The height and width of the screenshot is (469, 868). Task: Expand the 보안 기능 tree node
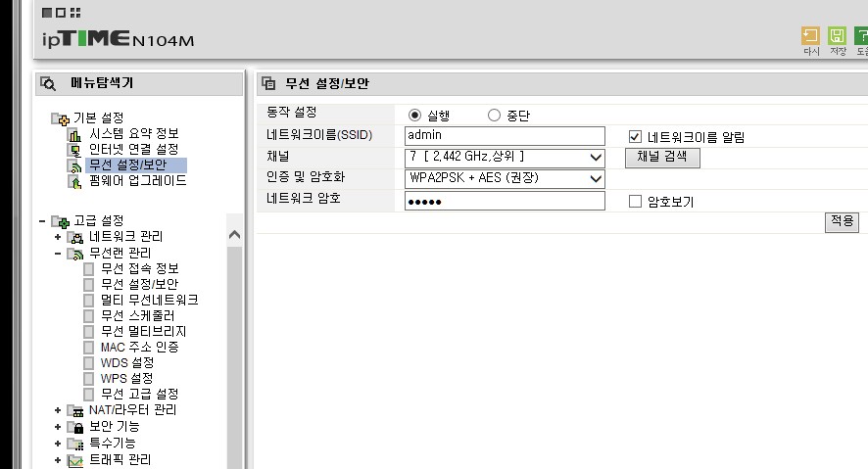[58, 427]
